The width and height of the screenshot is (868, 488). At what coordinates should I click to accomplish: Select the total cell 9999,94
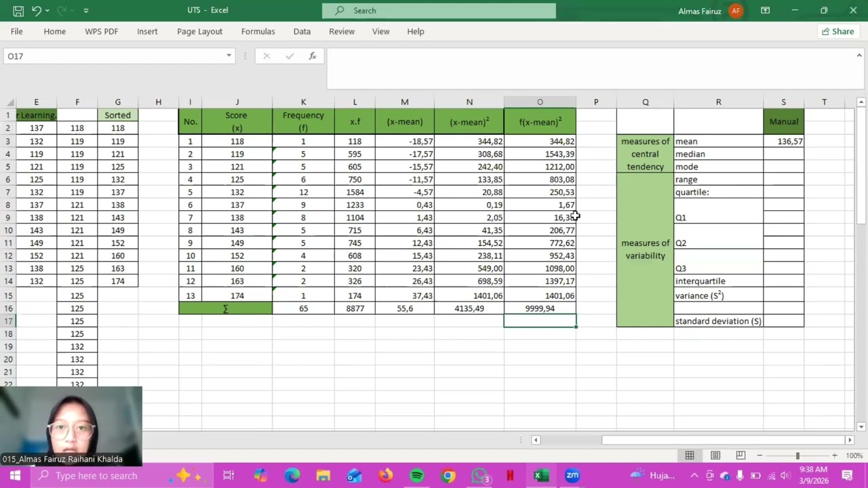[x=540, y=308]
